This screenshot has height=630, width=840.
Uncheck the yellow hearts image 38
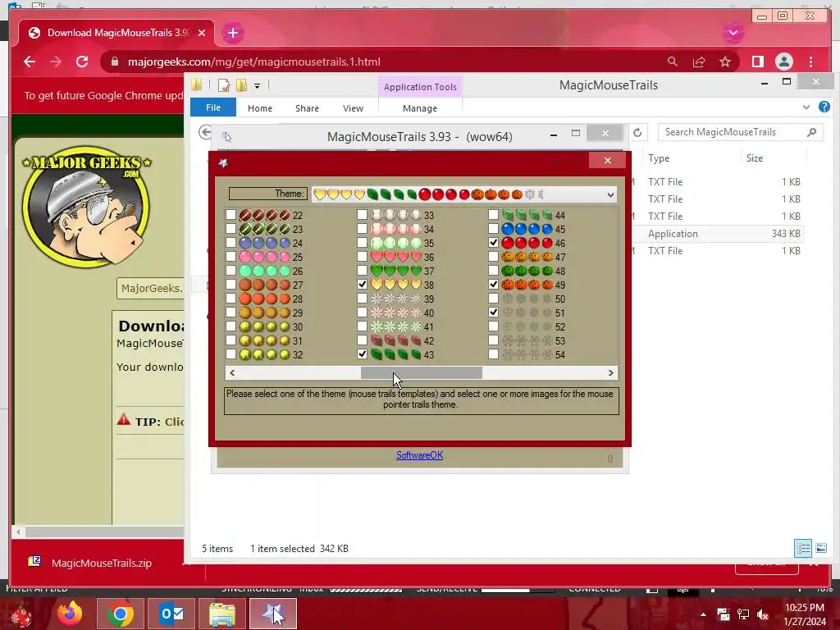pos(362,285)
